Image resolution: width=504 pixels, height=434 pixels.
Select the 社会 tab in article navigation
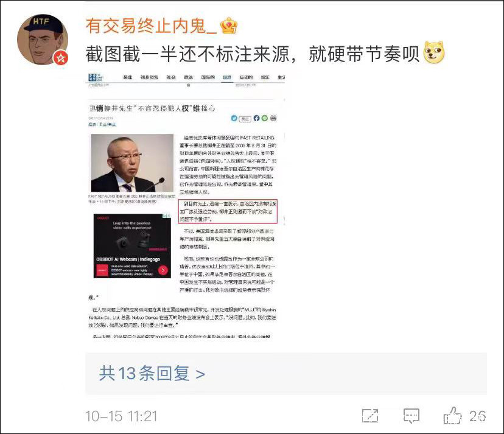171,77
